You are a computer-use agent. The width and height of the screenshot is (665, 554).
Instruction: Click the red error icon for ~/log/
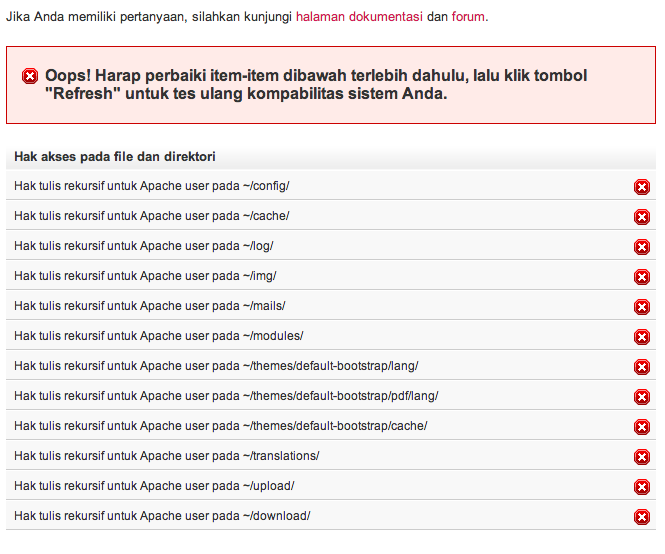(642, 247)
